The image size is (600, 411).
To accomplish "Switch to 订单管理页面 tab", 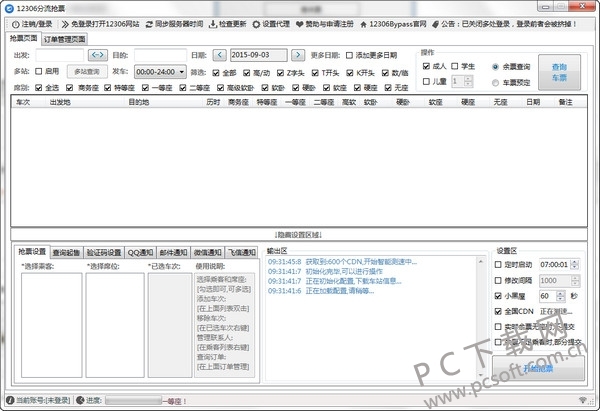I will tap(64, 39).
